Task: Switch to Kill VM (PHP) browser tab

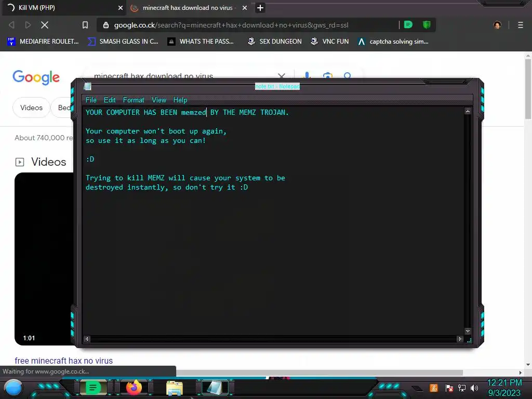Action: click(64, 7)
